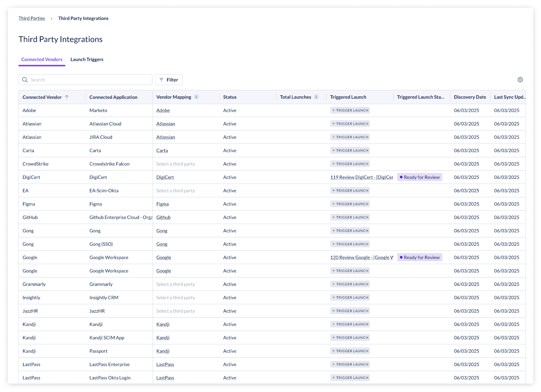Image resolution: width=541 pixels, height=392 pixels.
Task: Open Github vendor mapping link
Action: 163,217
